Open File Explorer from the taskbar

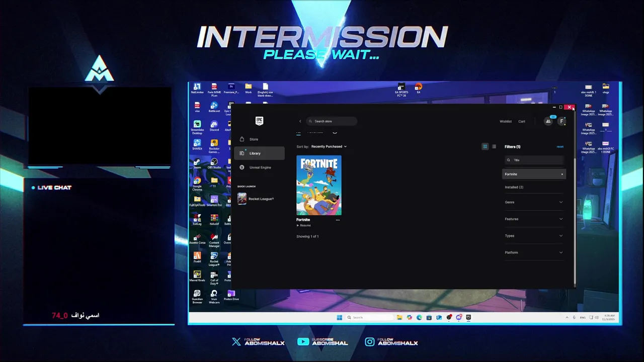(x=399, y=317)
